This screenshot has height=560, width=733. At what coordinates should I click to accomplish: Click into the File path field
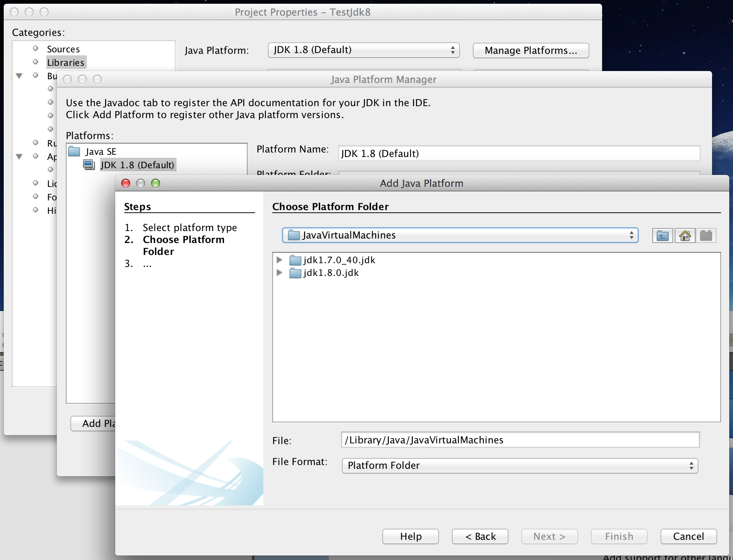click(520, 440)
